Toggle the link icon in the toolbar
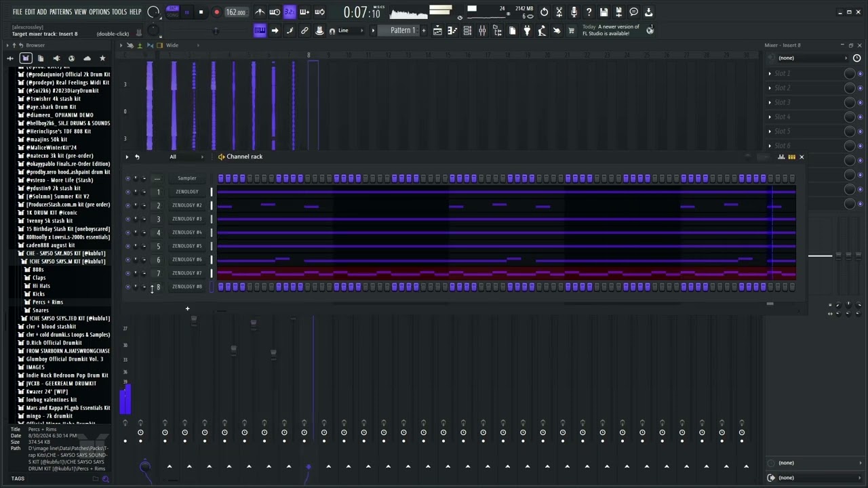This screenshot has height=488, width=868. click(304, 30)
